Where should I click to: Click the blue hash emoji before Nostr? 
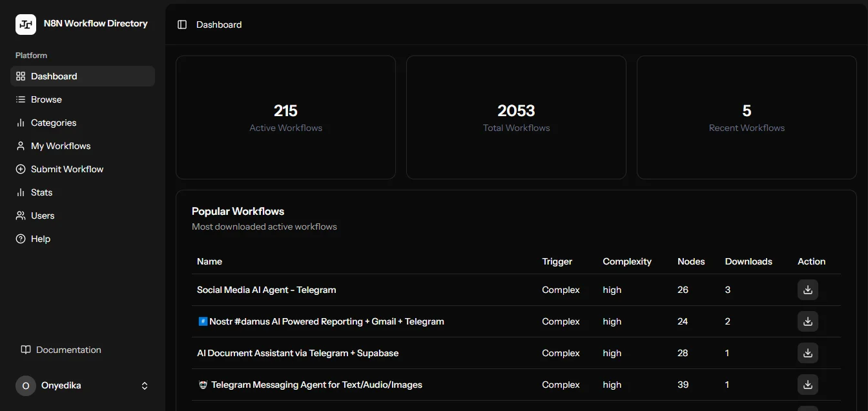click(203, 321)
